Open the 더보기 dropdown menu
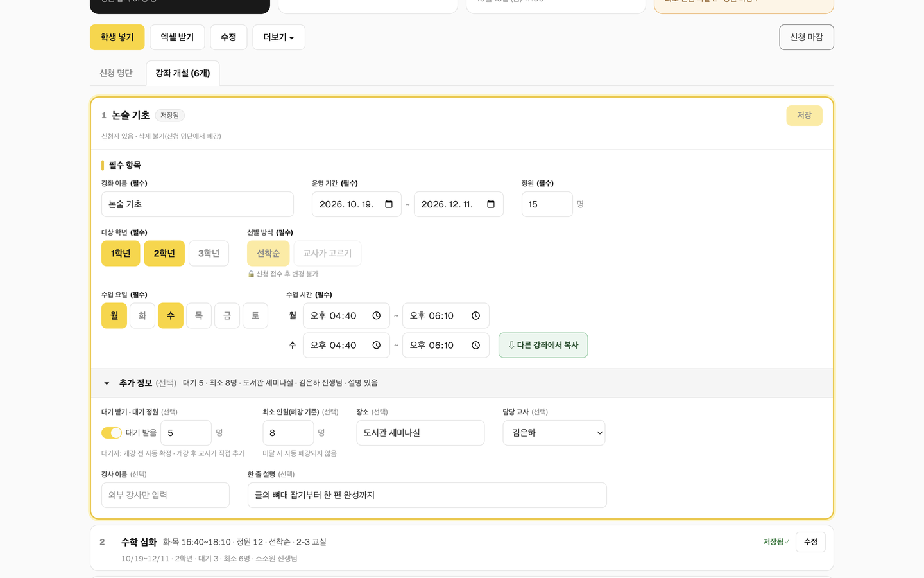The width and height of the screenshot is (924, 578). [x=278, y=37]
